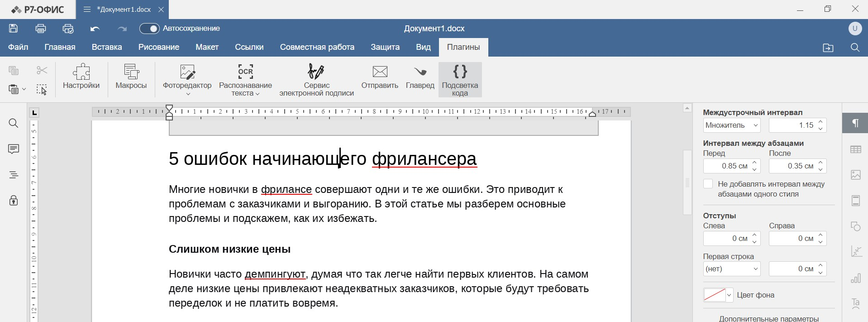This screenshot has width=868, height=322.
Task: Click the Отправить envelope plugin
Action: [x=380, y=77]
